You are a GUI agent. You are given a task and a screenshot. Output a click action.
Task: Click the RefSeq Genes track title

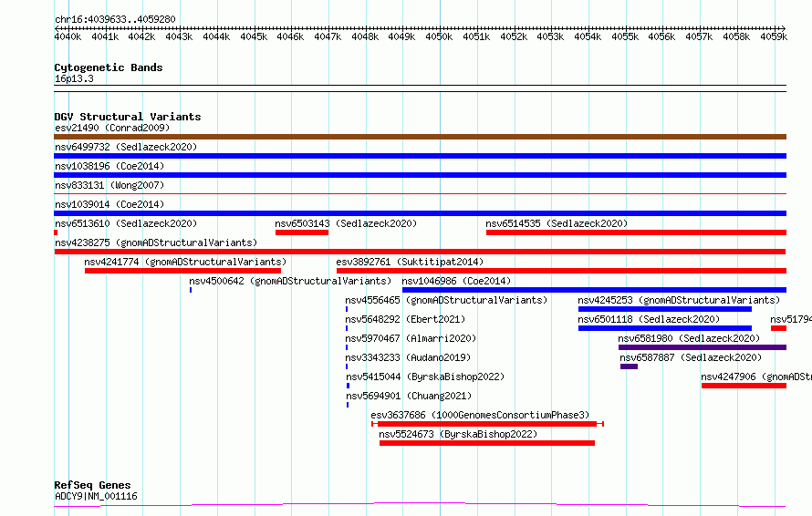tap(93, 485)
